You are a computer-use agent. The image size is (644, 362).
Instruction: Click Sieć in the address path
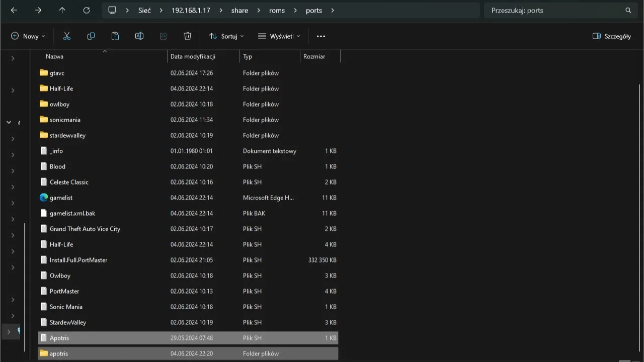click(x=144, y=10)
